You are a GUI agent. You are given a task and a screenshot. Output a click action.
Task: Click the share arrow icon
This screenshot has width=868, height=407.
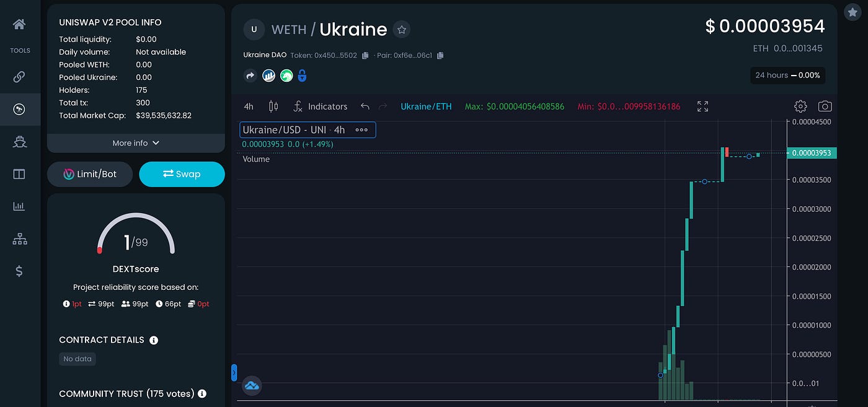click(250, 76)
